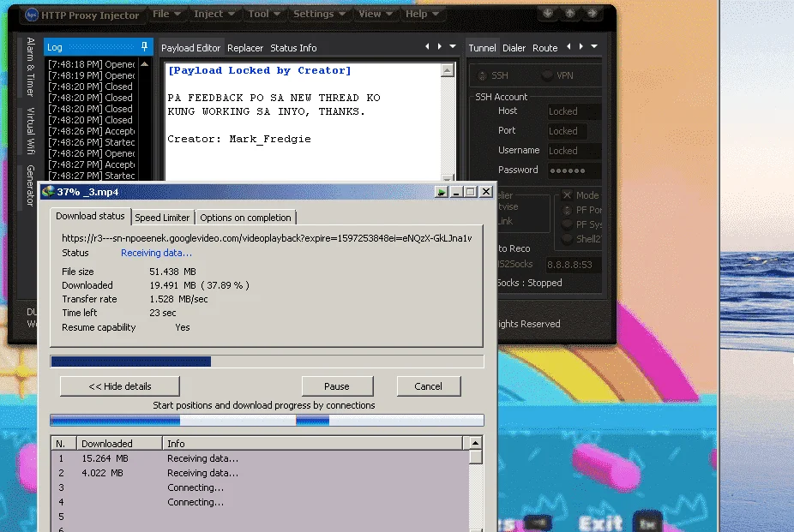The width and height of the screenshot is (794, 532).
Task: Click the right scroll arrow beside Route tab
Action: [x=580, y=46]
